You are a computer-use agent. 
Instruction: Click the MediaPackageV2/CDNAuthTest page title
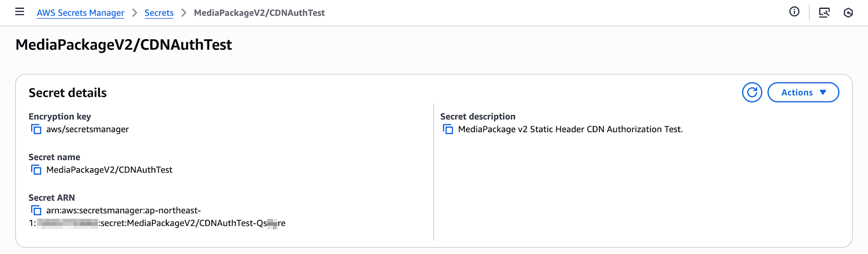pyautogui.click(x=124, y=45)
